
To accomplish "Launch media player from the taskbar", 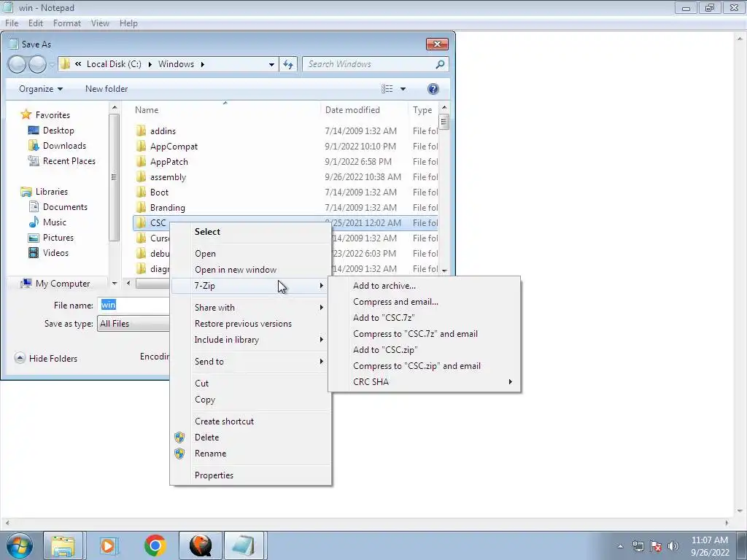I will click(108, 545).
